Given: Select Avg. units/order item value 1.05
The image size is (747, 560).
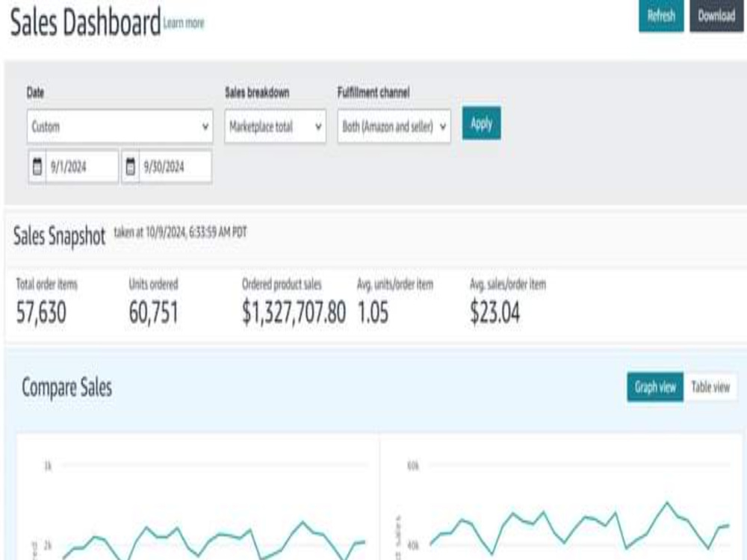Looking at the screenshot, I should (x=373, y=313).
